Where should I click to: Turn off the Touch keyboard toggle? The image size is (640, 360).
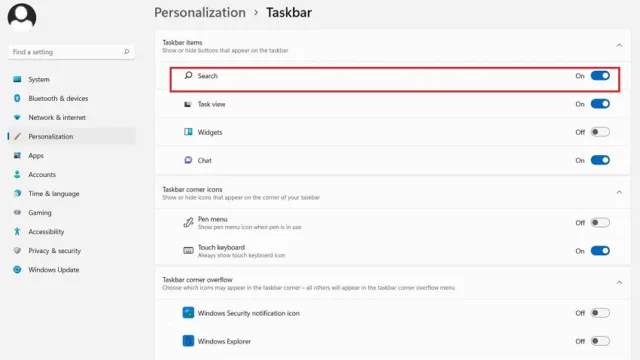coord(600,251)
